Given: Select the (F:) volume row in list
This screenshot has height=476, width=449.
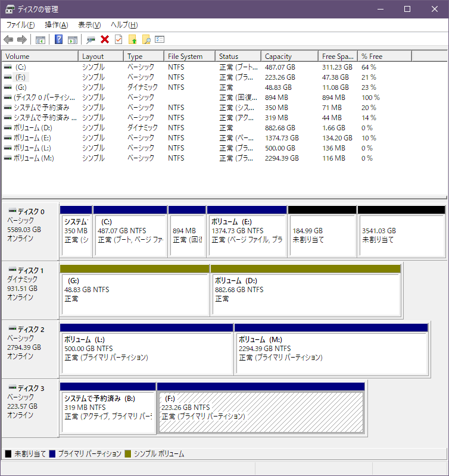Looking at the screenshot, I should coord(207,77).
